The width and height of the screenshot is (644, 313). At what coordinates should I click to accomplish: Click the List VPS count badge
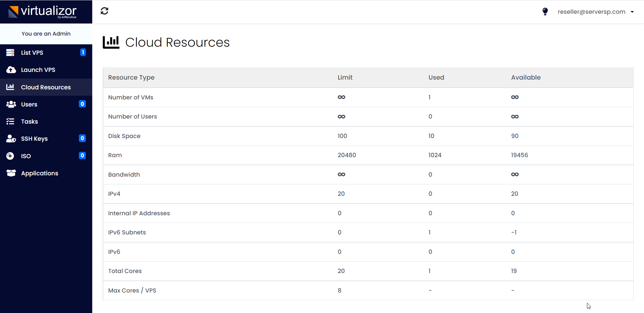[x=83, y=52]
